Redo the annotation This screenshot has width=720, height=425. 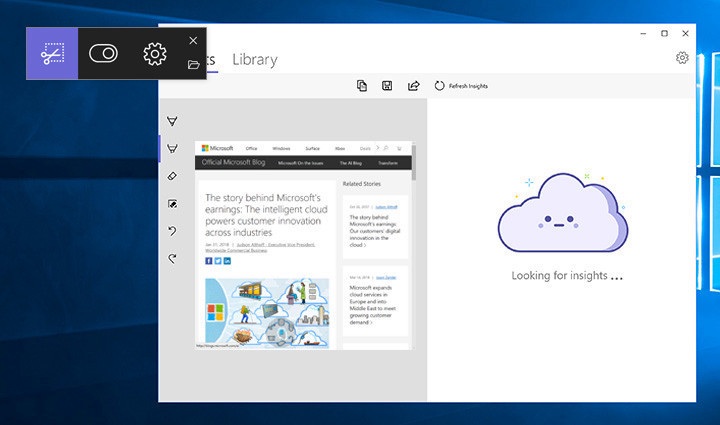(172, 258)
